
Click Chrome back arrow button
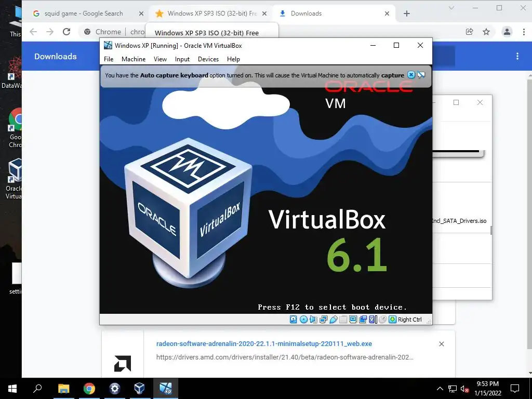click(33, 32)
